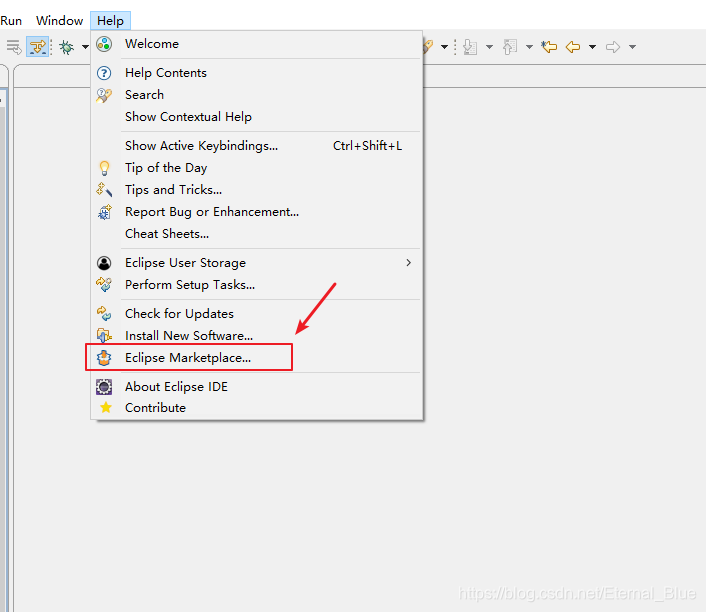Click the Drop to Frame toolbar icon
The image size is (706, 612).
pyautogui.click(x=13, y=47)
